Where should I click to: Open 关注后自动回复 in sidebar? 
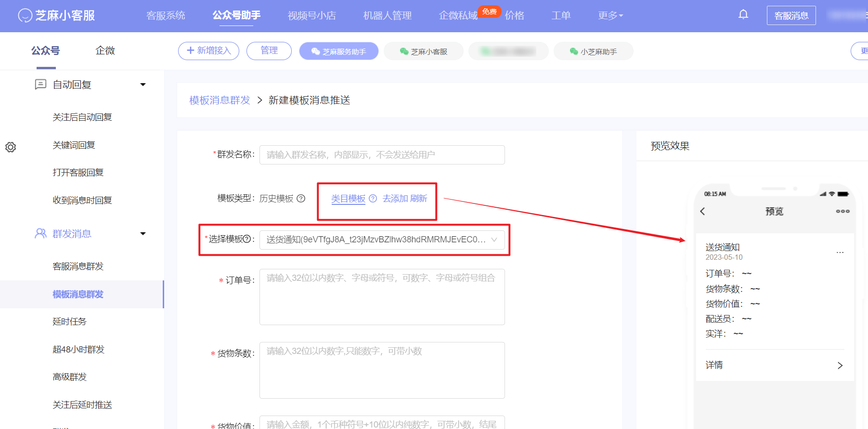click(82, 117)
